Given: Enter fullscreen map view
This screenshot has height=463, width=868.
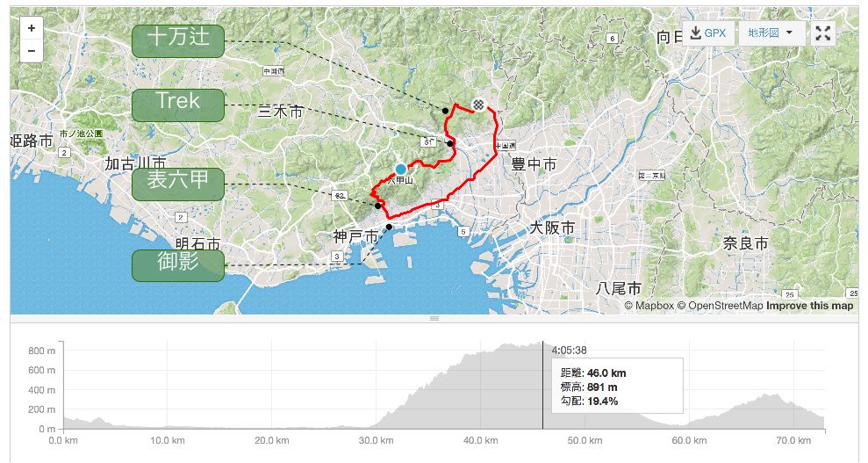Looking at the screenshot, I should (x=823, y=33).
